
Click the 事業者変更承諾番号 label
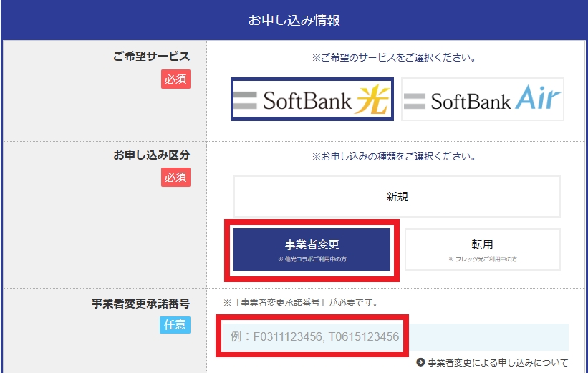point(140,304)
